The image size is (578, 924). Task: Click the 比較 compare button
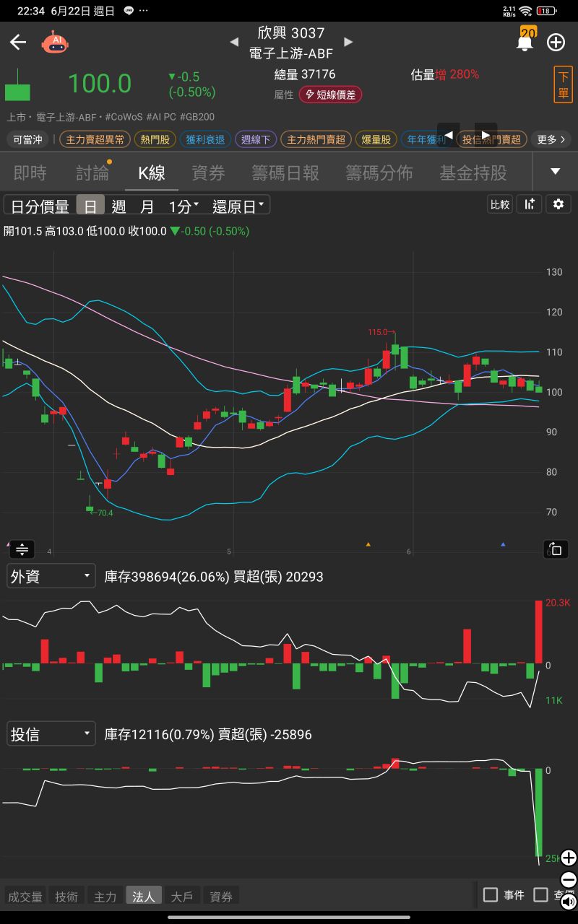pos(500,204)
